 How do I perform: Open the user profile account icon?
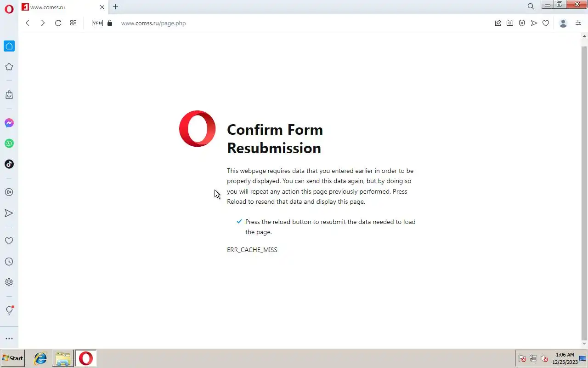click(563, 23)
